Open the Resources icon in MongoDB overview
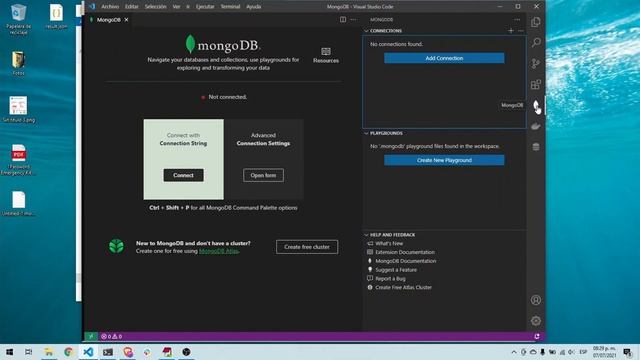The width and height of the screenshot is (640, 360). (326, 55)
